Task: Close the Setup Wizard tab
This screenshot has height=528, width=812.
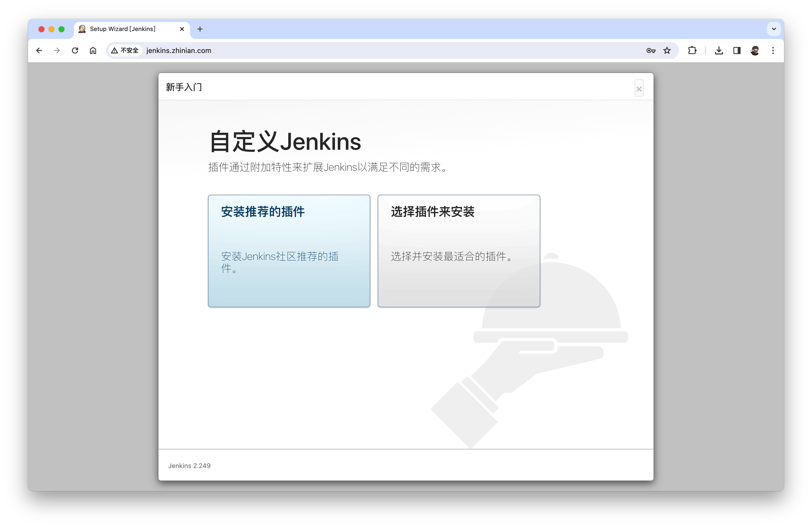Action: tap(182, 29)
